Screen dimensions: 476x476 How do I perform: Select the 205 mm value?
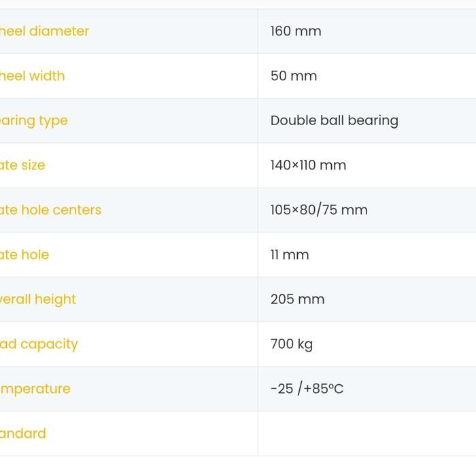(297, 299)
